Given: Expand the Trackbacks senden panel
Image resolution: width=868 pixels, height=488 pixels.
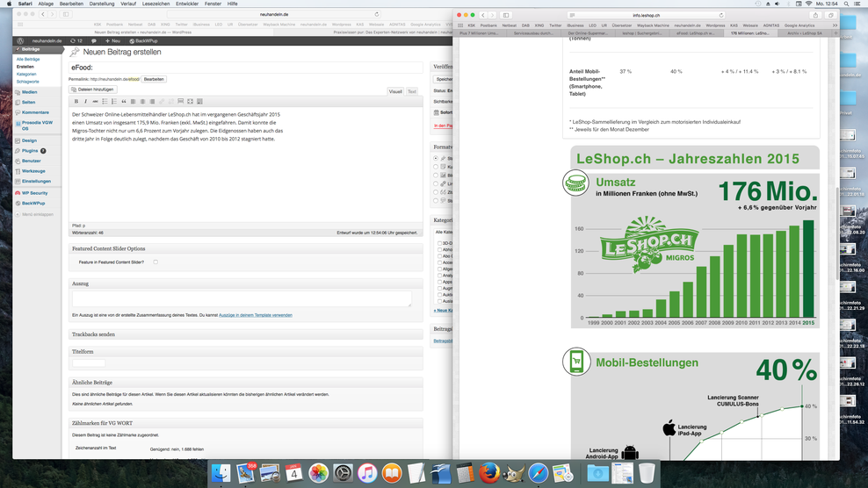Looking at the screenshot, I should (x=246, y=334).
